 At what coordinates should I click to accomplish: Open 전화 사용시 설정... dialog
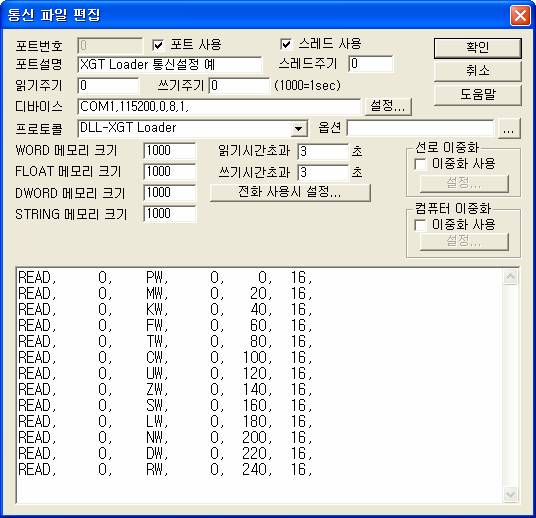(x=290, y=192)
